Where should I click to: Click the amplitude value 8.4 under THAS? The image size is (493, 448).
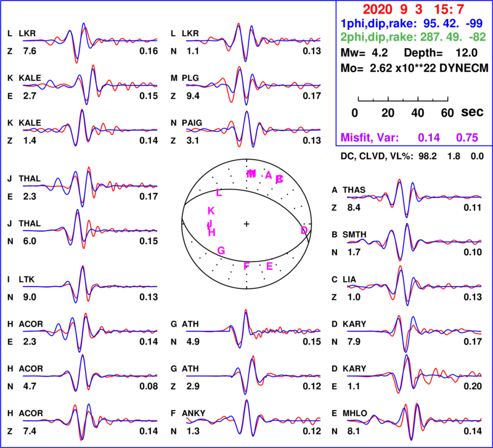pos(354,208)
